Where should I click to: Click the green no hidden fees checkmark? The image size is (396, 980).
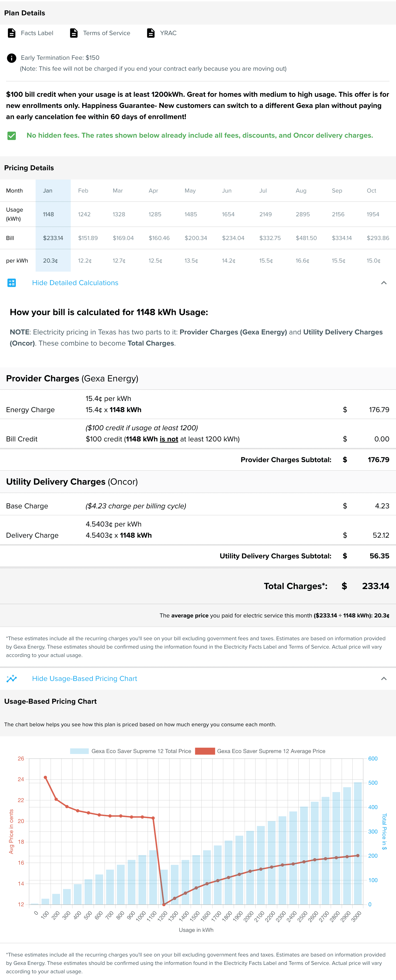coord(12,136)
